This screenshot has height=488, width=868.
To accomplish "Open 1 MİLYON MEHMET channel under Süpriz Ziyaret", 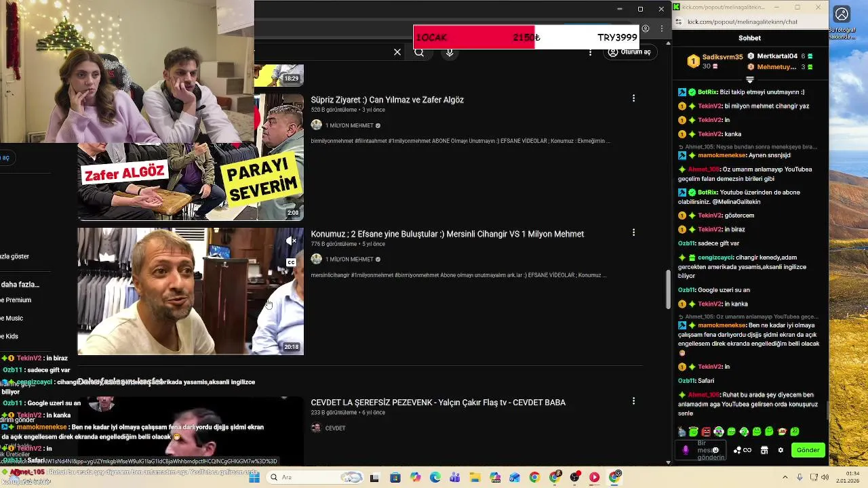I will click(x=349, y=125).
